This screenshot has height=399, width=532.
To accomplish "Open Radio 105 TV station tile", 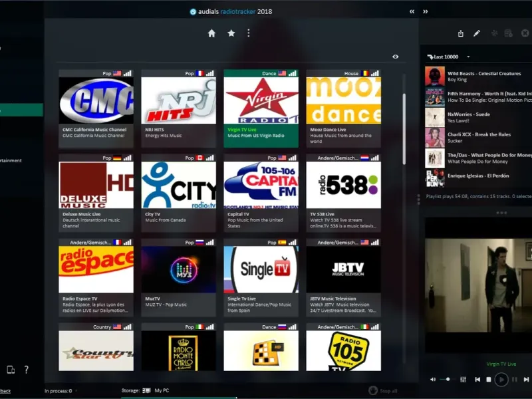I will pyautogui.click(x=343, y=347).
